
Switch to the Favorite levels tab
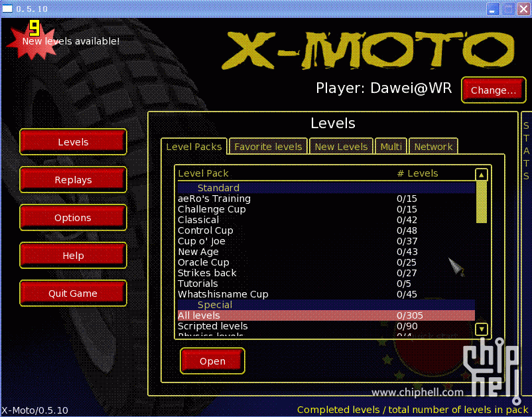(x=268, y=147)
